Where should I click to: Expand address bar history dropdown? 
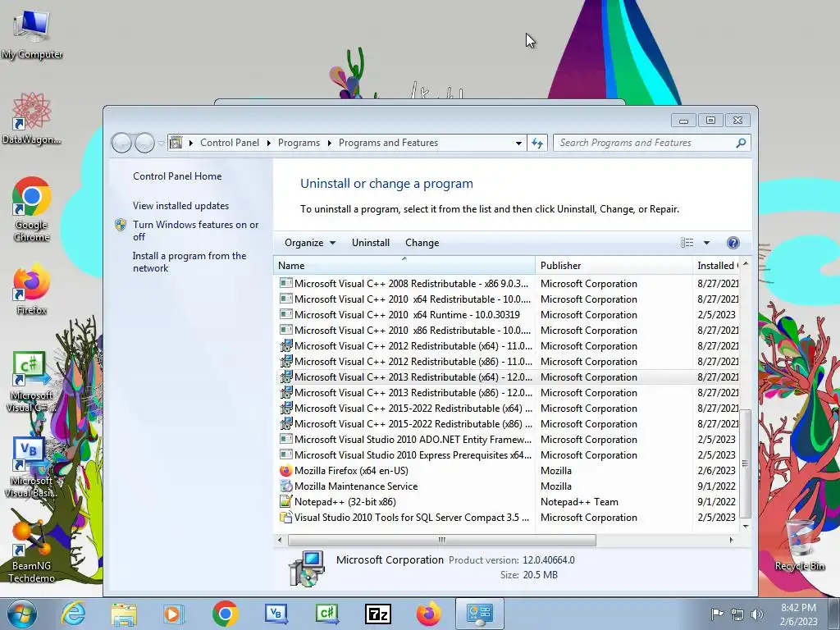click(518, 143)
